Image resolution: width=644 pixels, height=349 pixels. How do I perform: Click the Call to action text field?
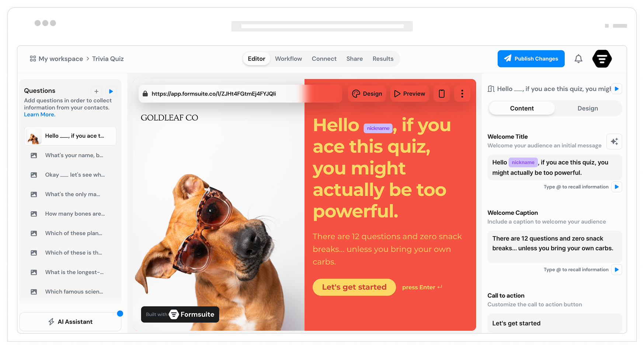[x=554, y=323]
